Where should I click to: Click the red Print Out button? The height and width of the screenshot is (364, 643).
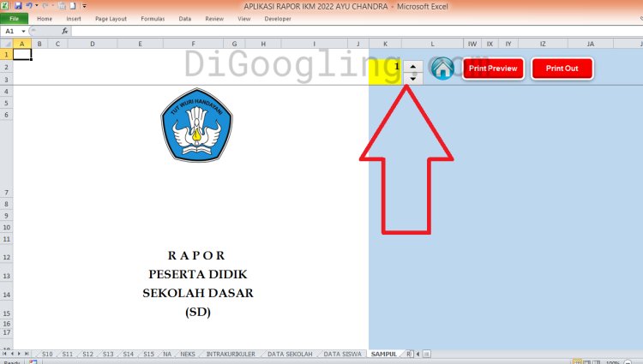point(562,69)
